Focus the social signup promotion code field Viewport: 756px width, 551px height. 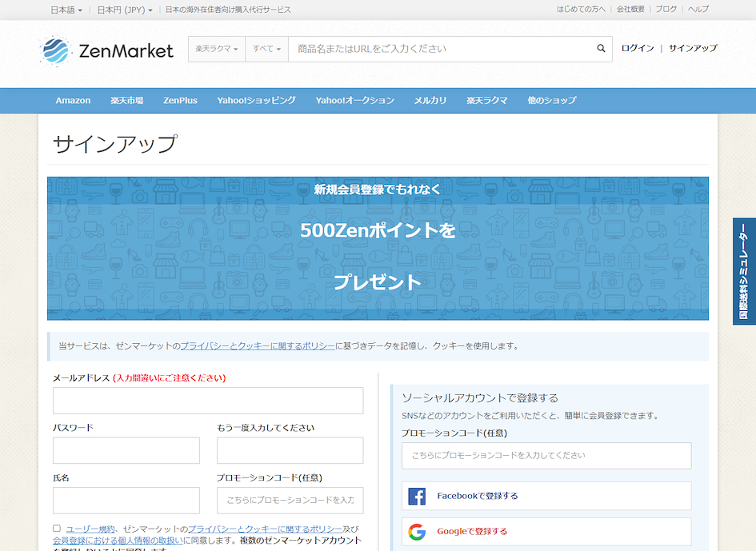point(546,456)
